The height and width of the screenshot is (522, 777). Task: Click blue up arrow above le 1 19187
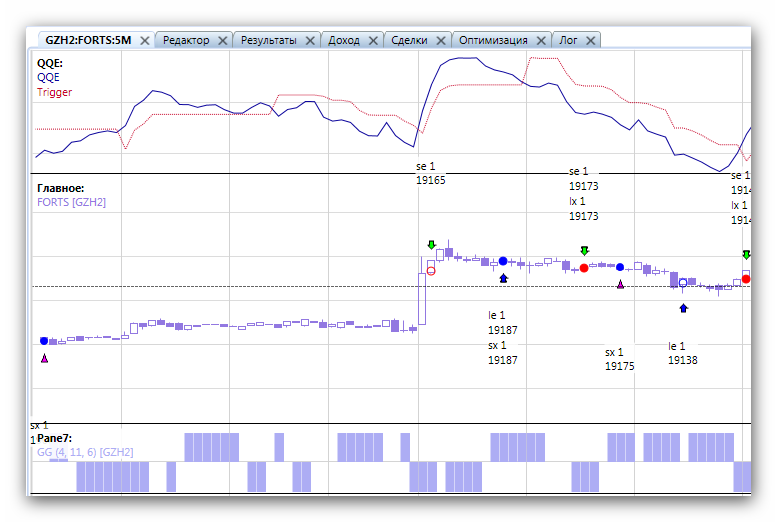click(503, 278)
